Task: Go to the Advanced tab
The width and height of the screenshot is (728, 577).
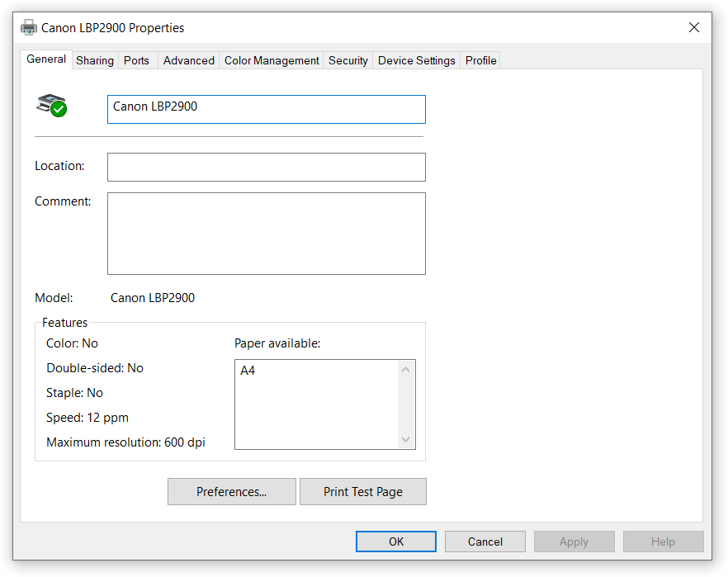Action: [188, 60]
